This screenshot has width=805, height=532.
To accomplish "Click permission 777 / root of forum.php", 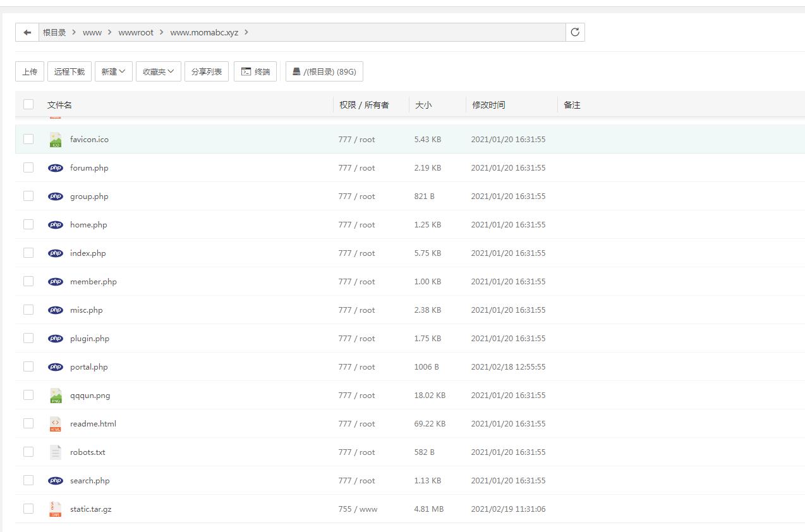I will coord(356,168).
